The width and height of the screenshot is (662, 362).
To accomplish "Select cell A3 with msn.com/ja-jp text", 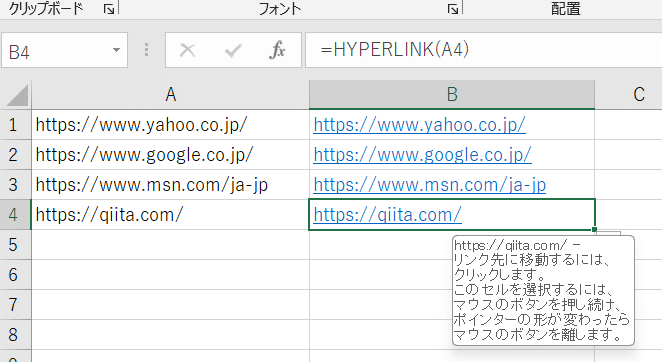I will tap(171, 185).
